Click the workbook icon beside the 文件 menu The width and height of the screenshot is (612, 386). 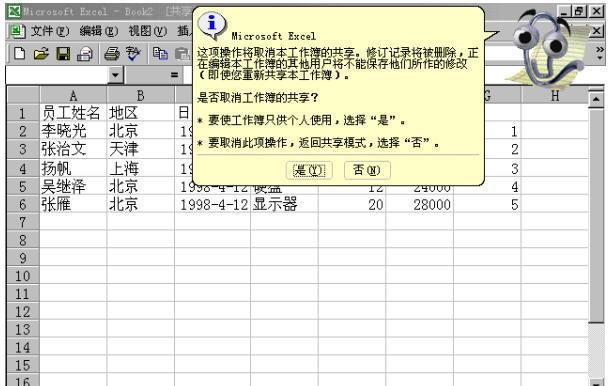pos(17,31)
